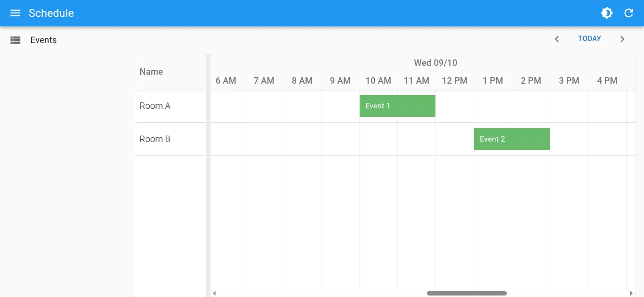The height and width of the screenshot is (297, 644).
Task: Select the previous day chevron
Action: (557, 39)
